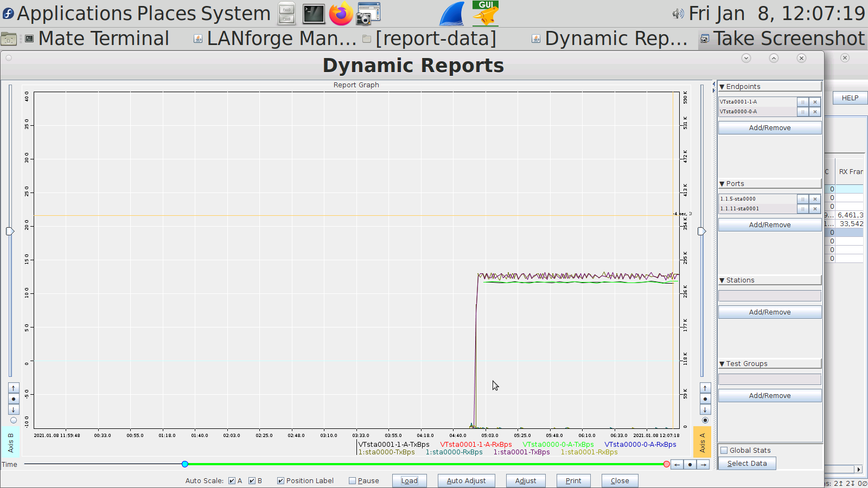Click the Axis B vertical slider handle
Image resolution: width=868 pixels, height=488 pixels.
[10, 232]
